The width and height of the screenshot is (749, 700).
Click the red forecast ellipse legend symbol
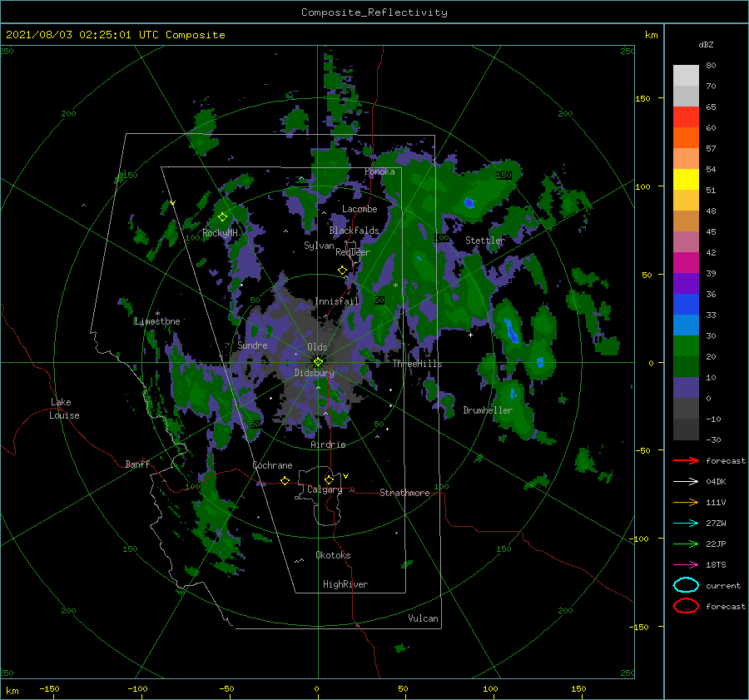click(686, 606)
